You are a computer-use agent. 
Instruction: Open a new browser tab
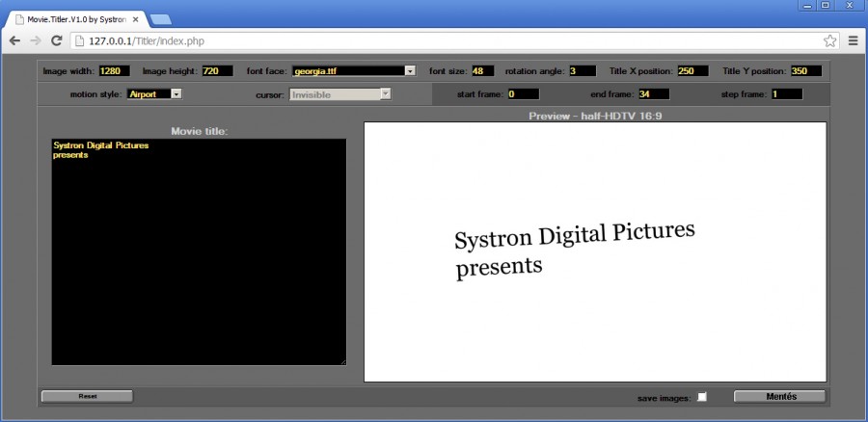coord(160,19)
